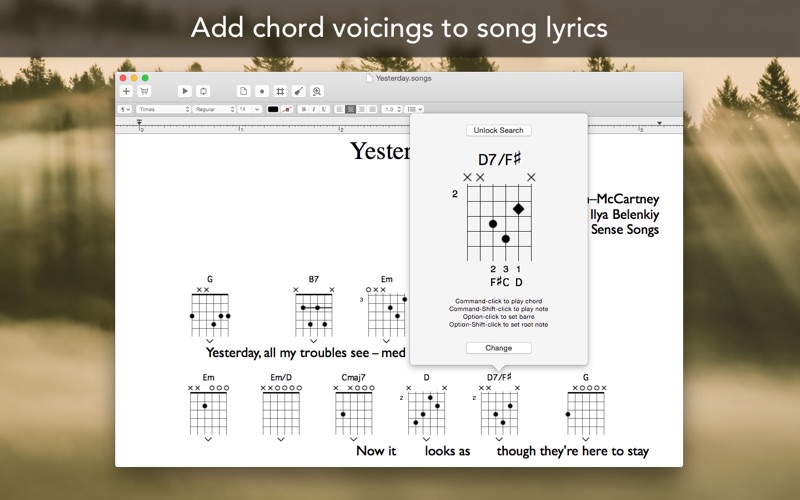Open the Regular font style dropdown
The height and width of the screenshot is (500, 800).
214,109
